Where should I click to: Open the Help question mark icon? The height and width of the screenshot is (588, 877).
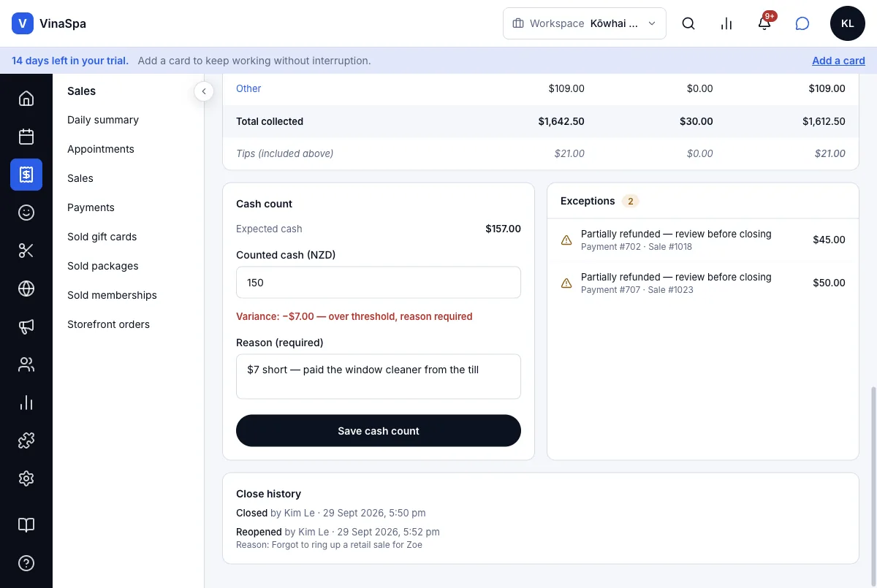[x=26, y=563]
